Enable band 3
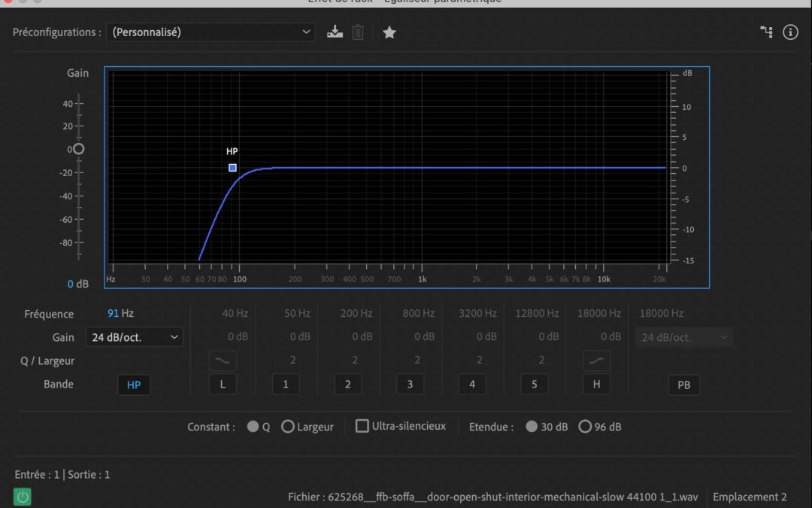 click(x=410, y=384)
